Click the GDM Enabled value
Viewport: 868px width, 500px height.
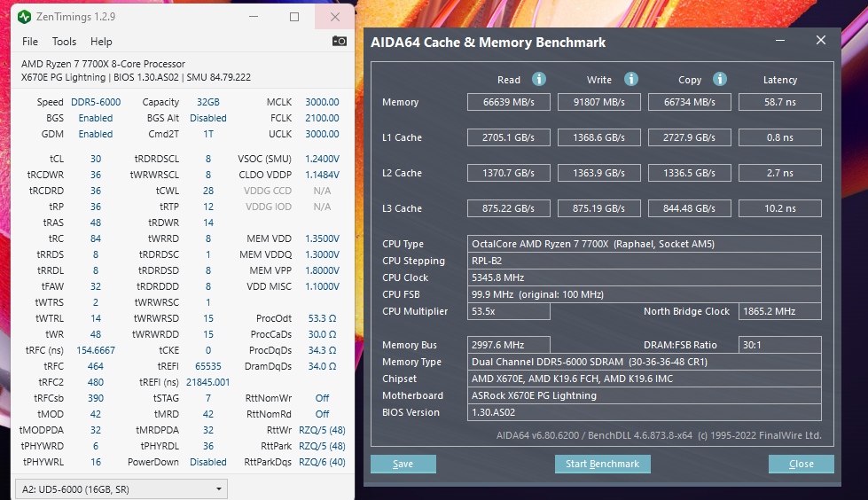point(95,134)
